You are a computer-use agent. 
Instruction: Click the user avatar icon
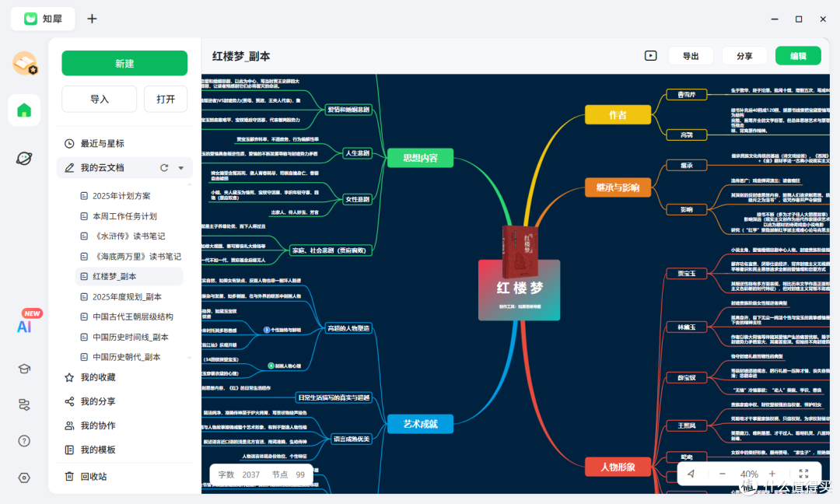point(25,64)
